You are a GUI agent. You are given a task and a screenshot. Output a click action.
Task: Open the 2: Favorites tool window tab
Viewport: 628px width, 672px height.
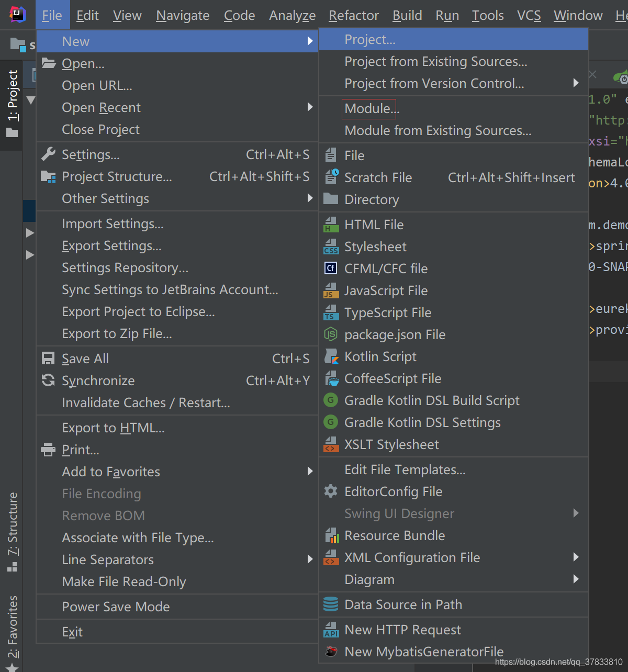coord(12,632)
